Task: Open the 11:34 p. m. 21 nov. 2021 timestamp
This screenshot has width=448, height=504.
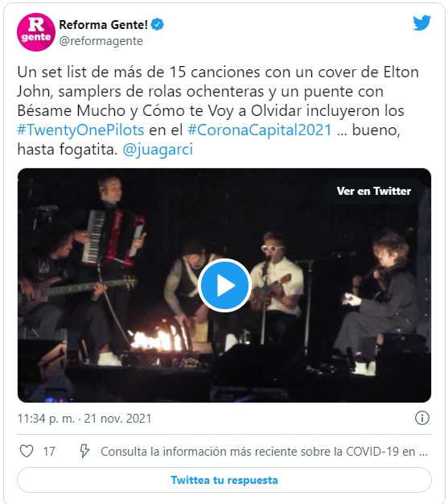Action: tap(84, 419)
